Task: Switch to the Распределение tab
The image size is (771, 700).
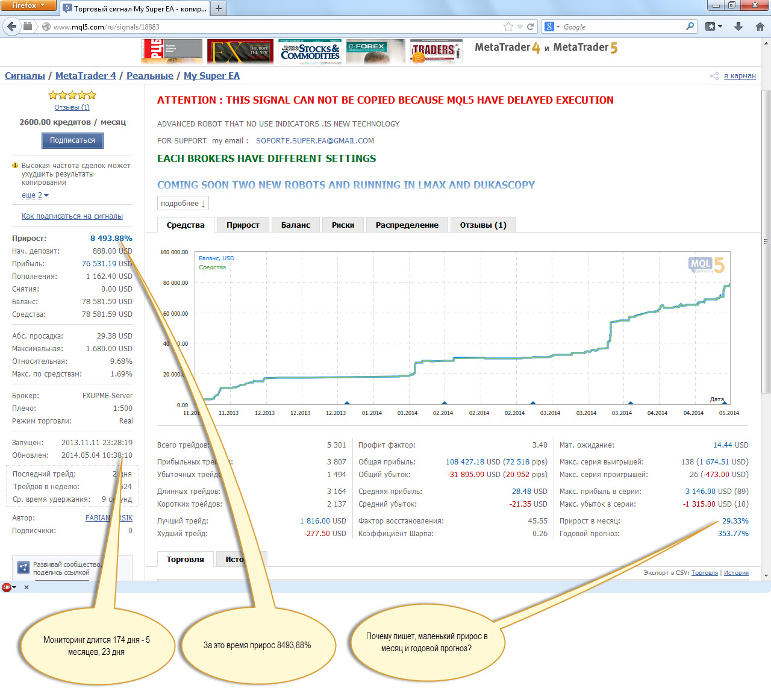Action: [x=407, y=225]
